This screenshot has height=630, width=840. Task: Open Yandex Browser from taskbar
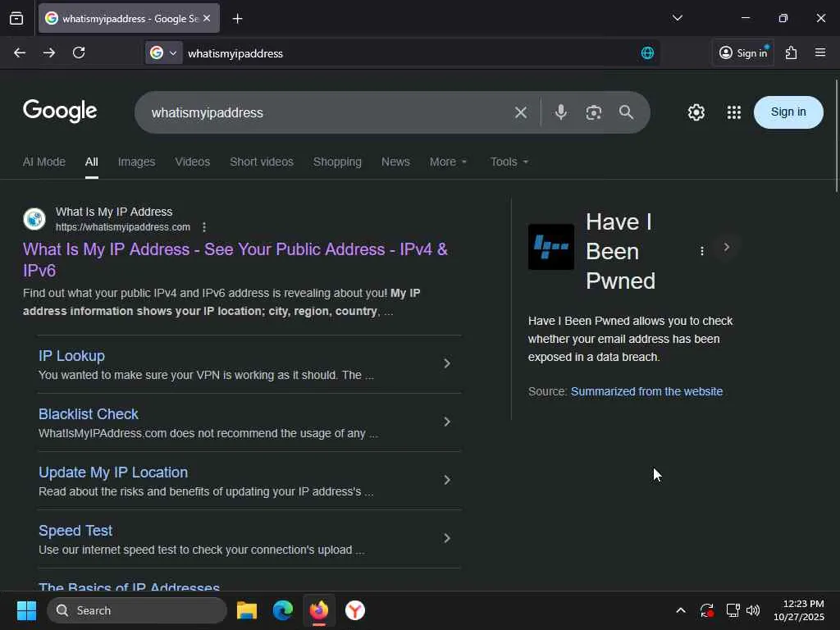pyautogui.click(x=355, y=610)
